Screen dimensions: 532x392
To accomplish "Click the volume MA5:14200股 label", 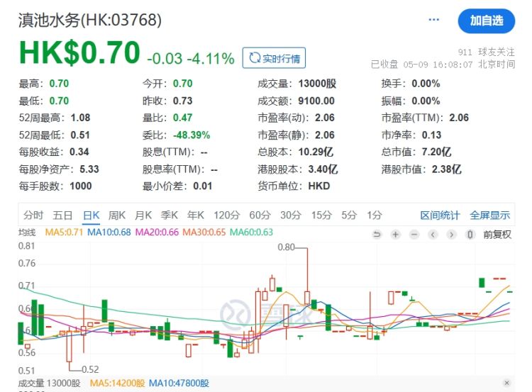I will (x=117, y=383).
